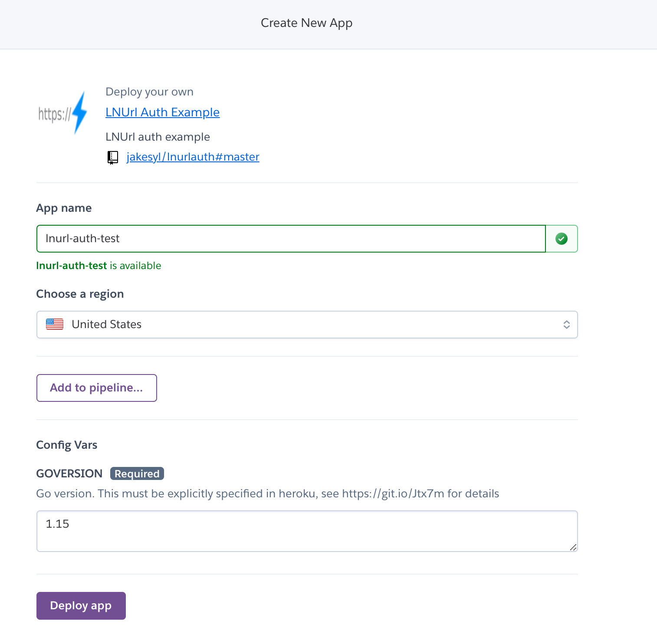Image resolution: width=657 pixels, height=644 pixels.
Task: Open the LNUrl Auth Example link
Action: point(162,112)
